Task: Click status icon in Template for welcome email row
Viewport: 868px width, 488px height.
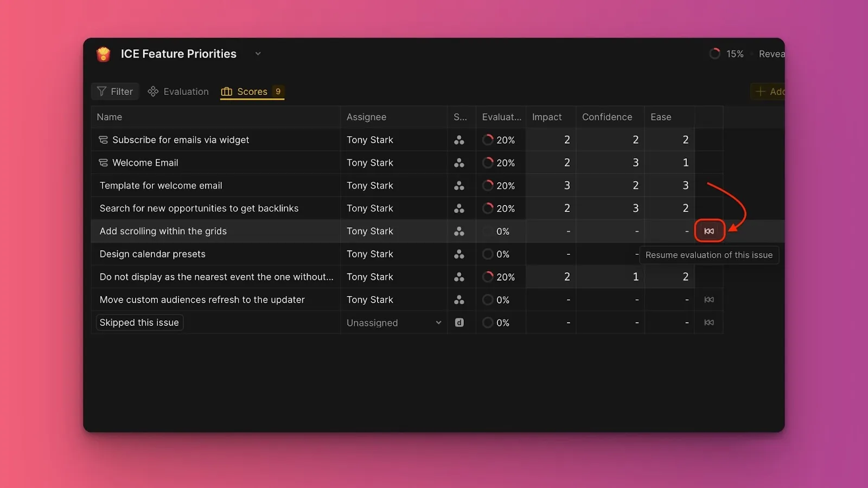Action: coord(459,185)
